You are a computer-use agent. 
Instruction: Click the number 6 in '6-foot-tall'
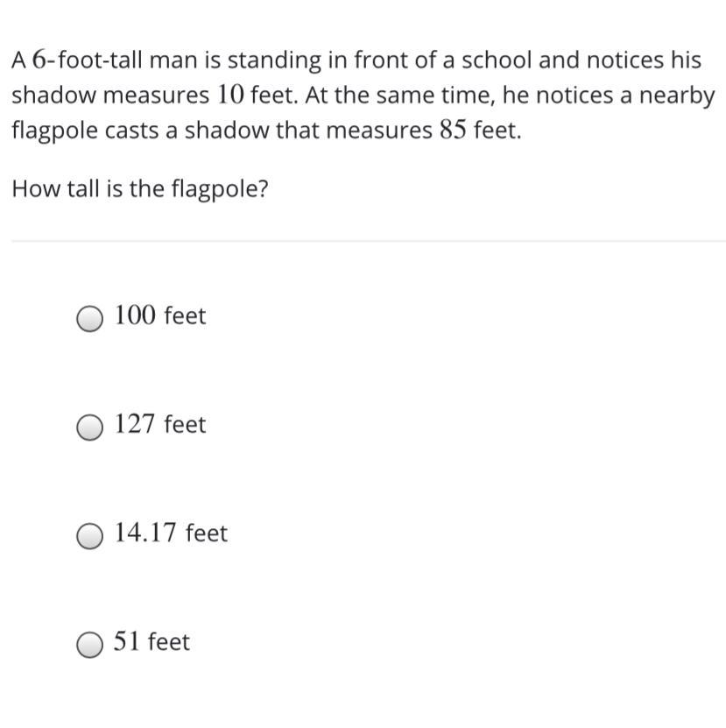click(39, 60)
